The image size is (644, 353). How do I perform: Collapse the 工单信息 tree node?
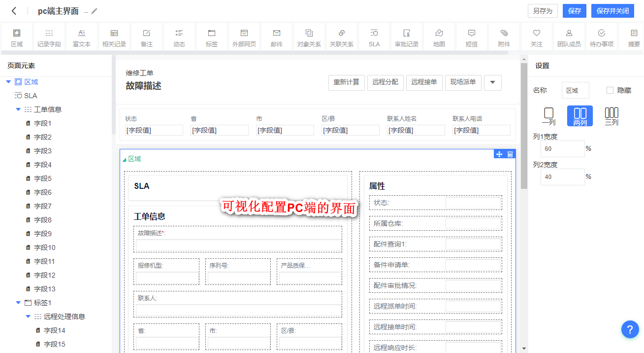coord(18,109)
